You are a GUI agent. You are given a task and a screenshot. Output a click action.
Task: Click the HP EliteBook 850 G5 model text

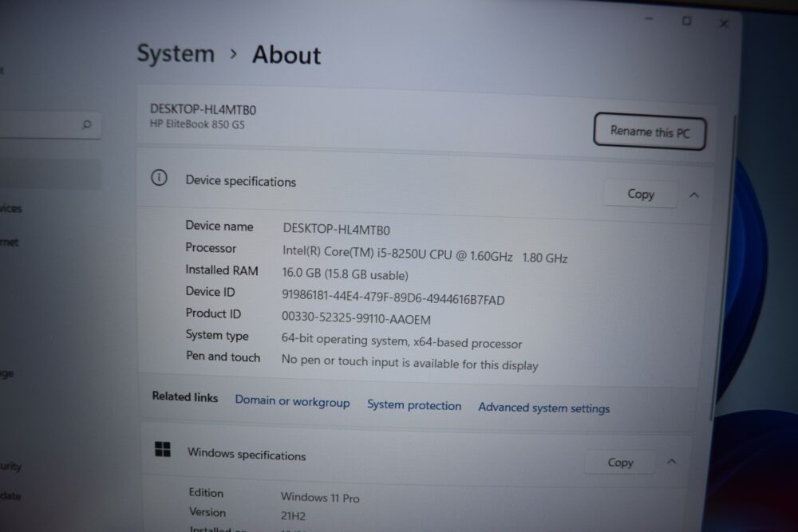(x=197, y=124)
